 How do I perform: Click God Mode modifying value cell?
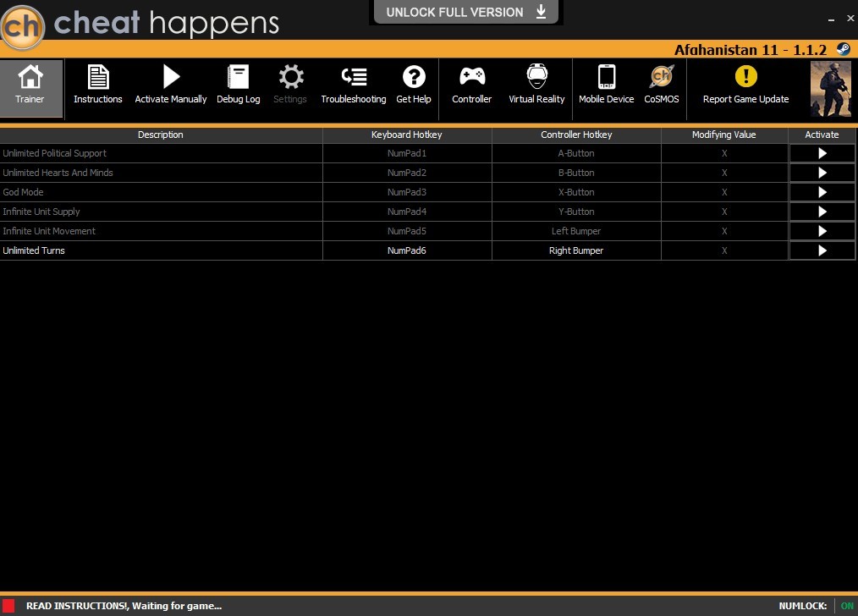click(724, 193)
